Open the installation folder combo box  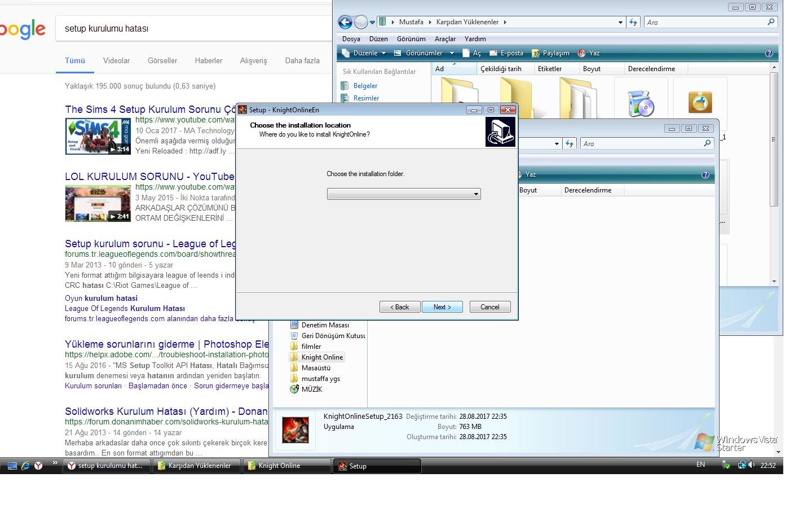coord(404,194)
